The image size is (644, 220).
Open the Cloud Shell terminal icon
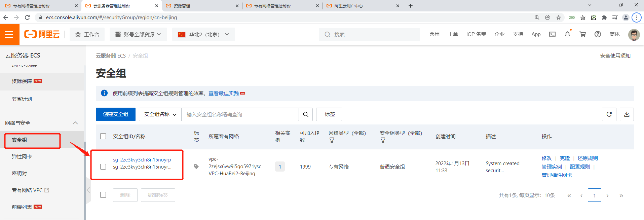click(x=552, y=34)
